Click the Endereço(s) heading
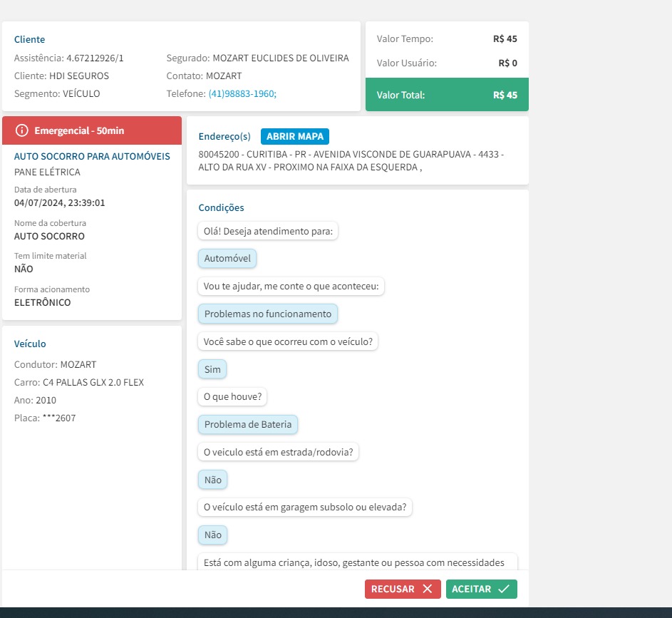The height and width of the screenshot is (618, 672). coord(224,136)
